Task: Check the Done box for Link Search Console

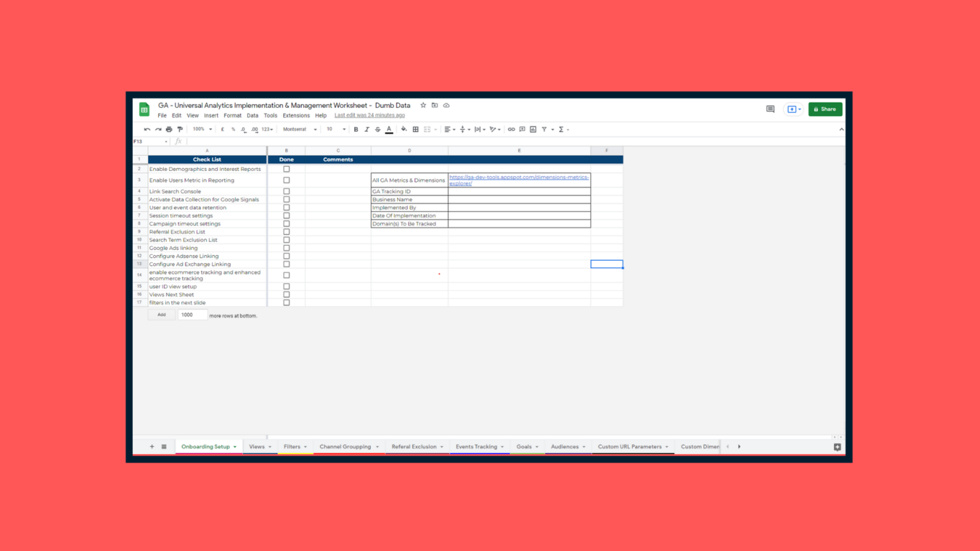Action: pos(286,191)
